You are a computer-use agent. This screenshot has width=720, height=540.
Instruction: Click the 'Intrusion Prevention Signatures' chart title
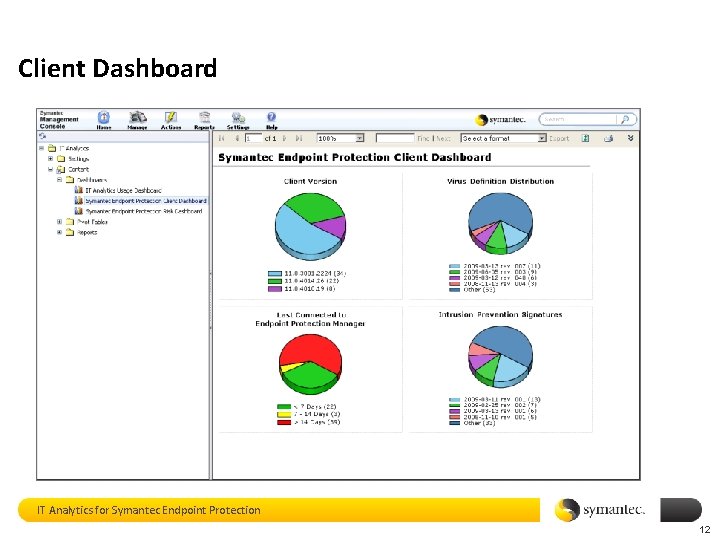click(501, 315)
